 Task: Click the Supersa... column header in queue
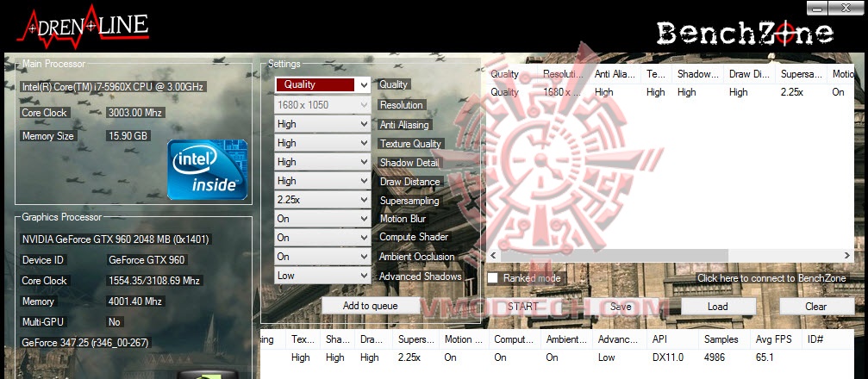click(801, 74)
